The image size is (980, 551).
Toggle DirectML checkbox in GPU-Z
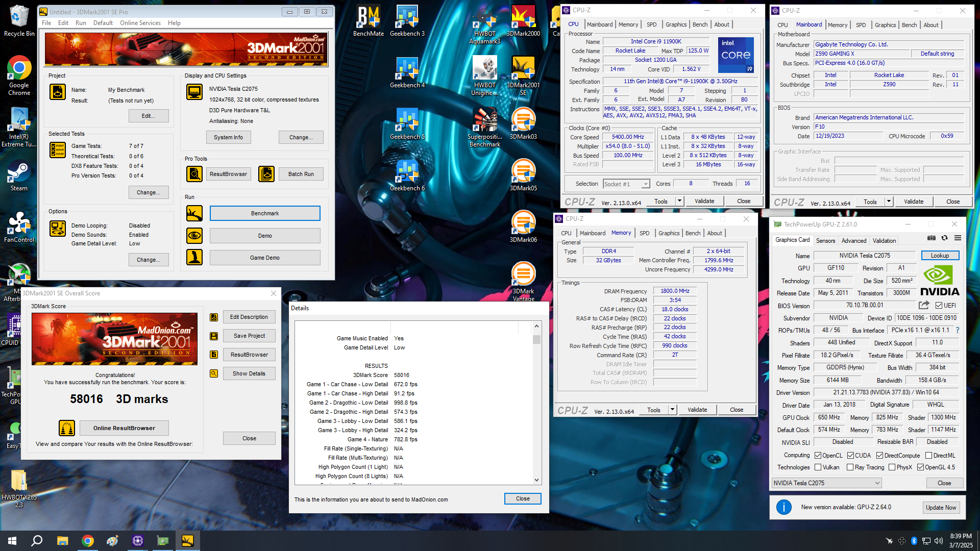[929, 456]
